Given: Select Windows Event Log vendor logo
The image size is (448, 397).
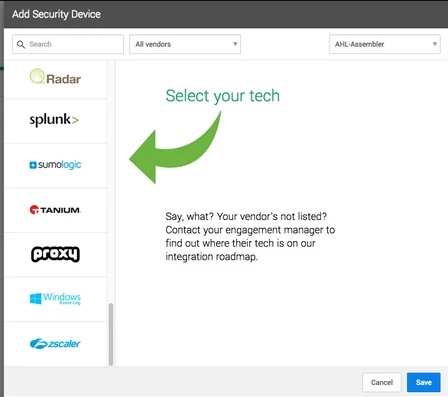Looking at the screenshot, I should 55,298.
